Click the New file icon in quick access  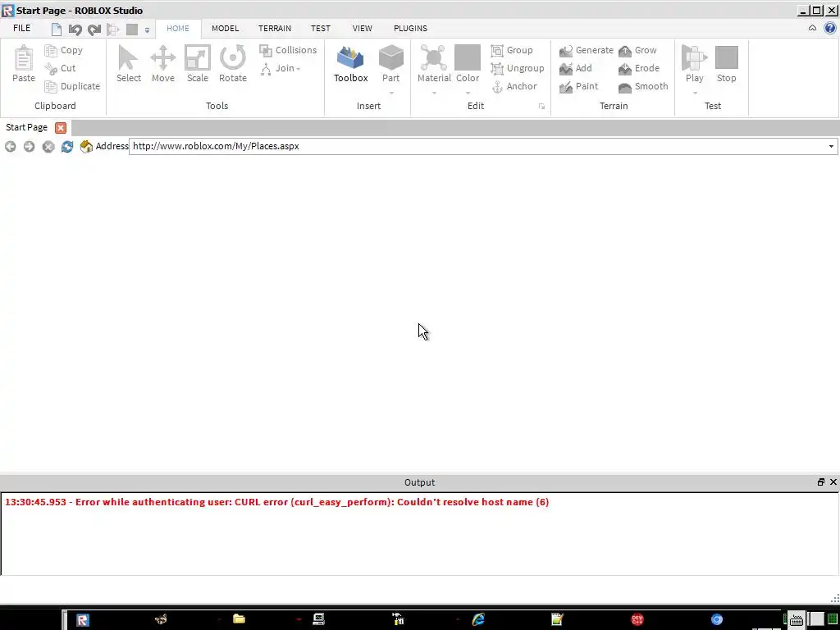[57, 30]
